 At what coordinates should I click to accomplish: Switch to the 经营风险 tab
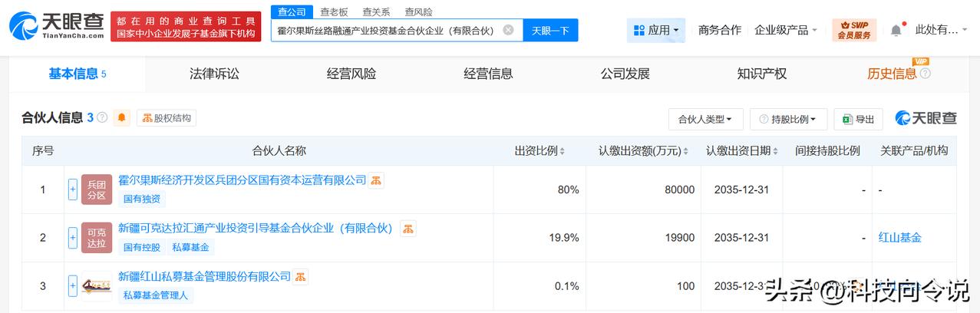tap(351, 74)
